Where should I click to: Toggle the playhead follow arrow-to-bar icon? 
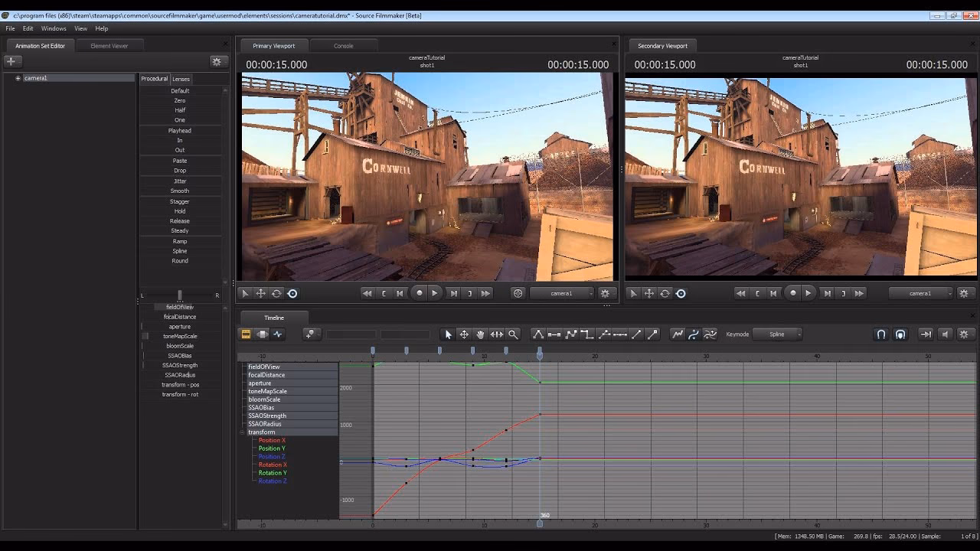[926, 334]
